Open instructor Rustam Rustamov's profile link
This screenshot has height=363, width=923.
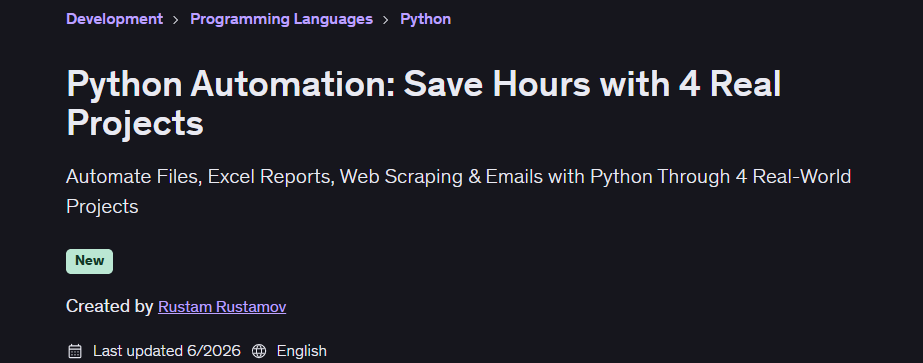[222, 307]
